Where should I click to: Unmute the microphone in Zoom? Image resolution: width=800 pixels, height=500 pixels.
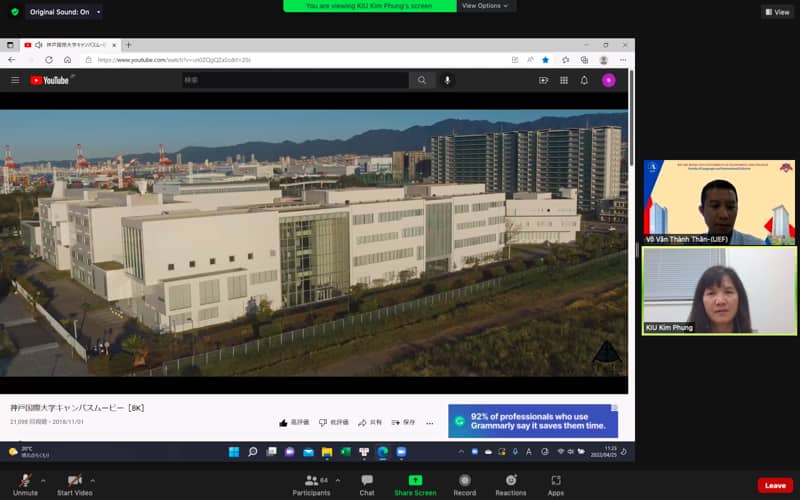(x=25, y=483)
